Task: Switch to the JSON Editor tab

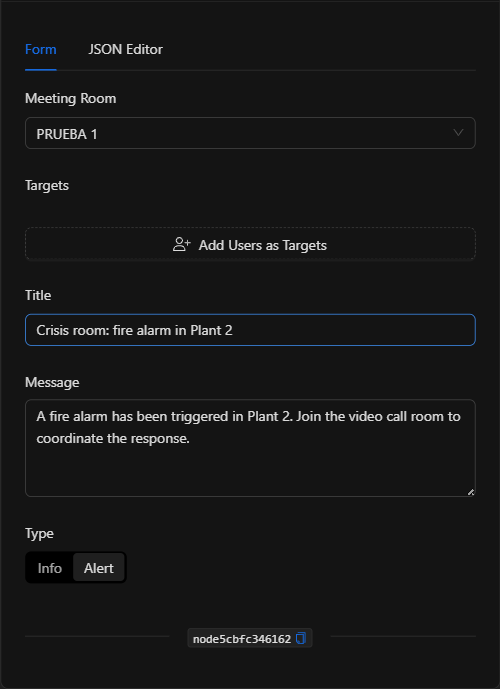Action: coord(125,49)
